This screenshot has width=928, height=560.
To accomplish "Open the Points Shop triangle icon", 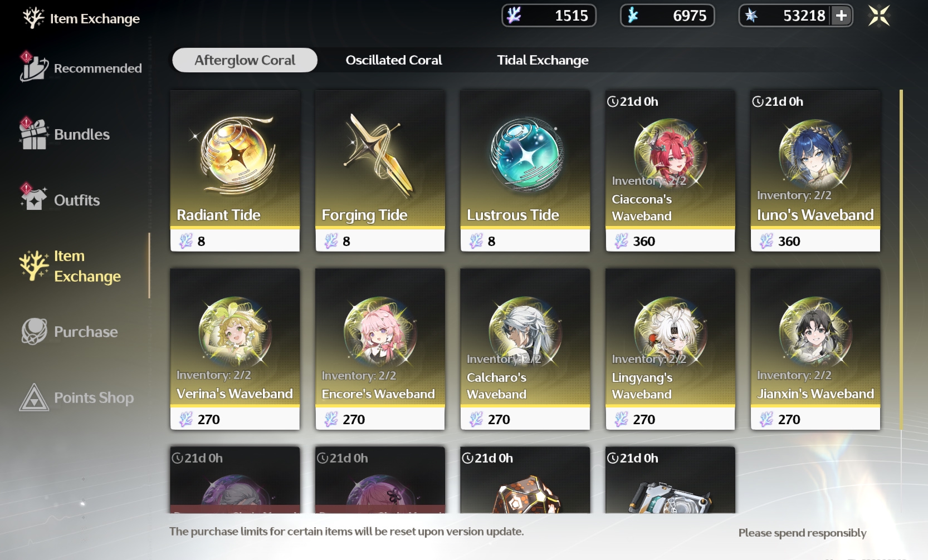I will click(x=34, y=397).
